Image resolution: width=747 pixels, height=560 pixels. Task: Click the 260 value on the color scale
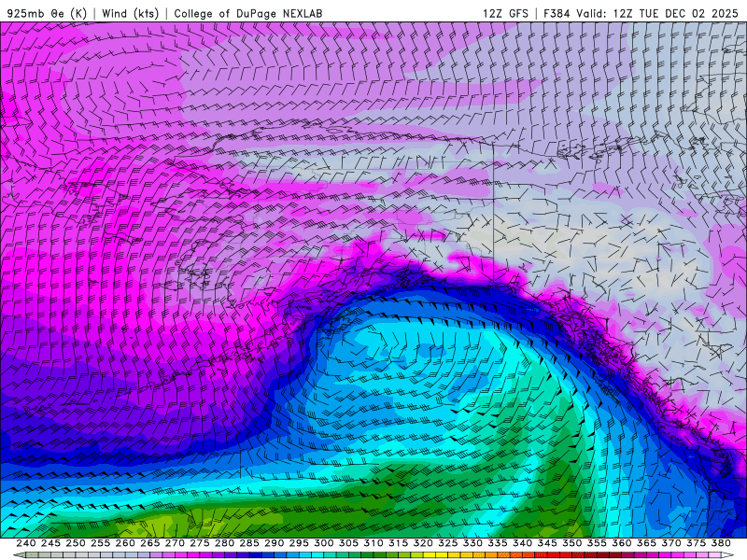pos(125,543)
